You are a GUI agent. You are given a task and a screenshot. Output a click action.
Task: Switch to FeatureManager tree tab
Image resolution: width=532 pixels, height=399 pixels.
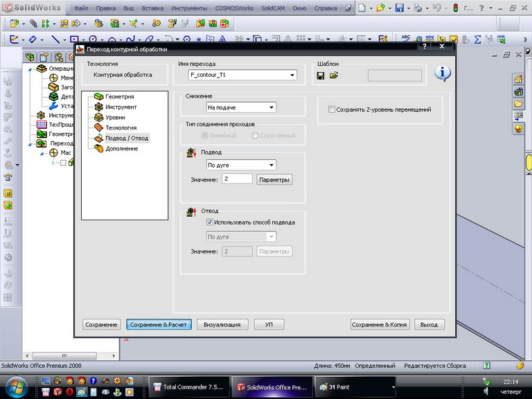(30, 57)
